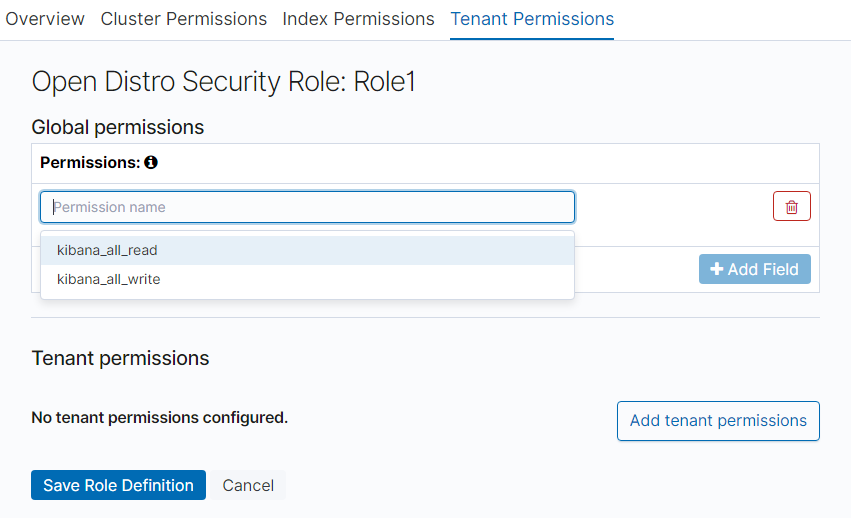851x518 pixels.
Task: Open the Overview tab
Action: point(44,19)
